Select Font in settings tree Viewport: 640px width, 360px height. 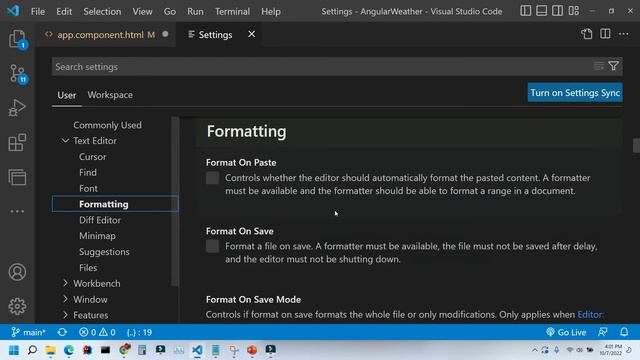point(88,188)
